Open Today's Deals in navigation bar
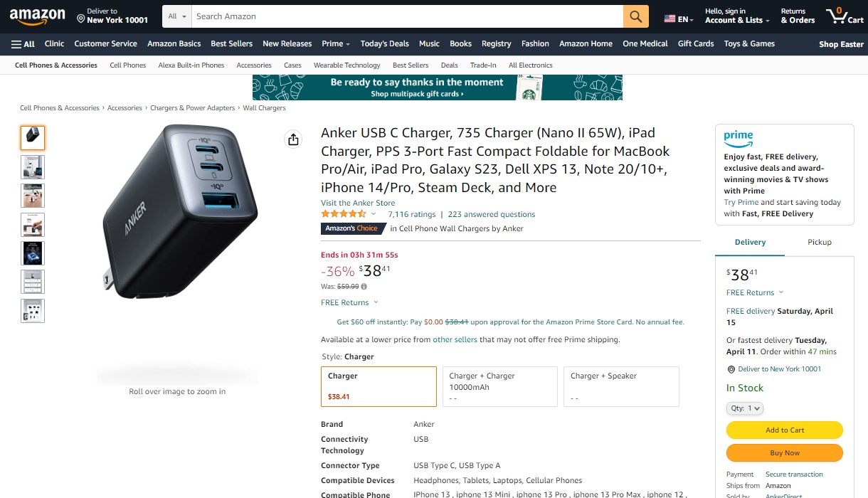The height and width of the screenshot is (498, 868). 384,43
